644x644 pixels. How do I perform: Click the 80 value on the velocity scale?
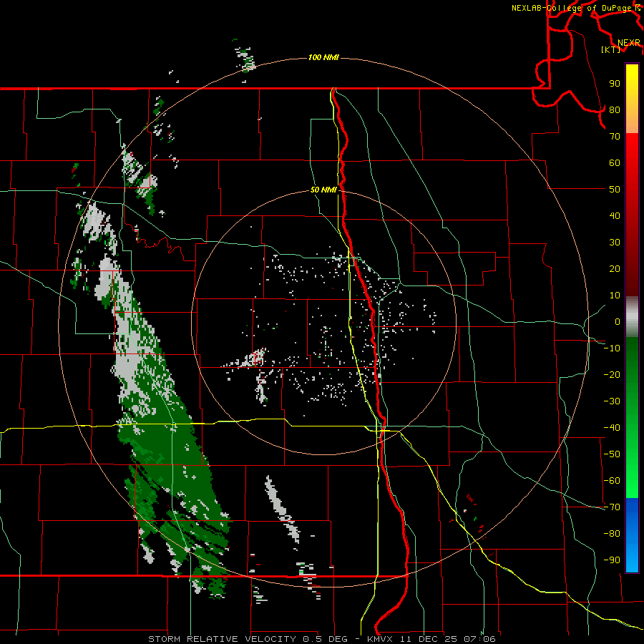tap(615, 110)
